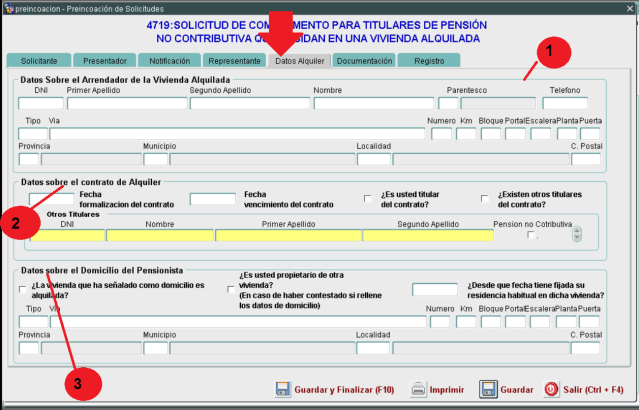639x410 pixels.
Task: Click Guardar y Finalizar (F10)
Action: point(344,390)
